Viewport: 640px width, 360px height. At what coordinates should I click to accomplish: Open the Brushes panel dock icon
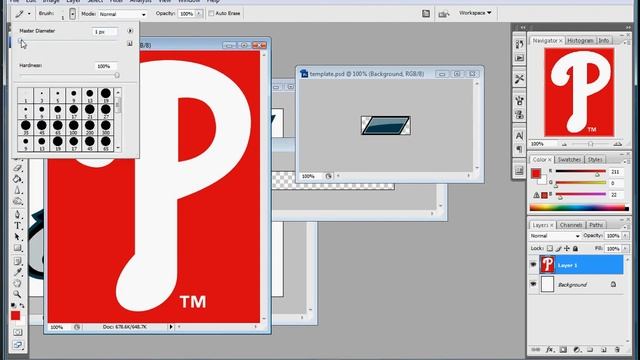point(519,100)
